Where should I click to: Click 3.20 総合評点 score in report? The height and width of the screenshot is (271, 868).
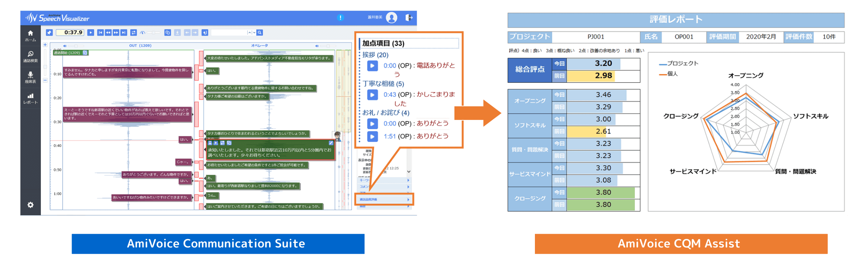tap(603, 64)
